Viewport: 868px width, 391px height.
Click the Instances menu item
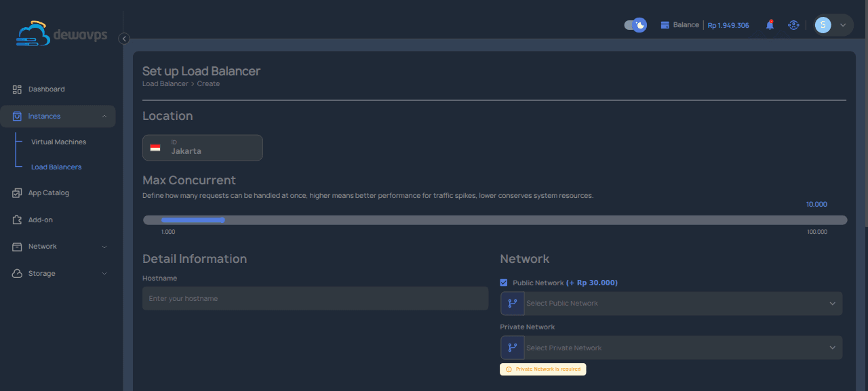pos(58,117)
